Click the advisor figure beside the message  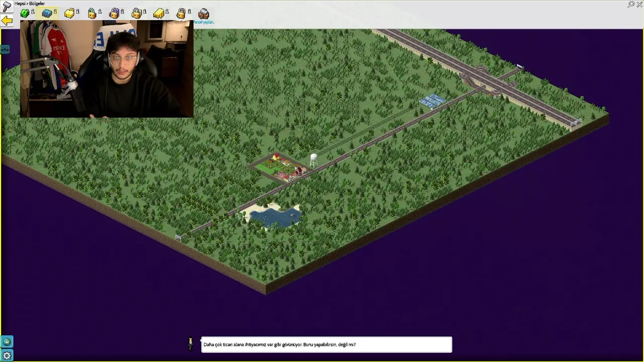pos(190,344)
